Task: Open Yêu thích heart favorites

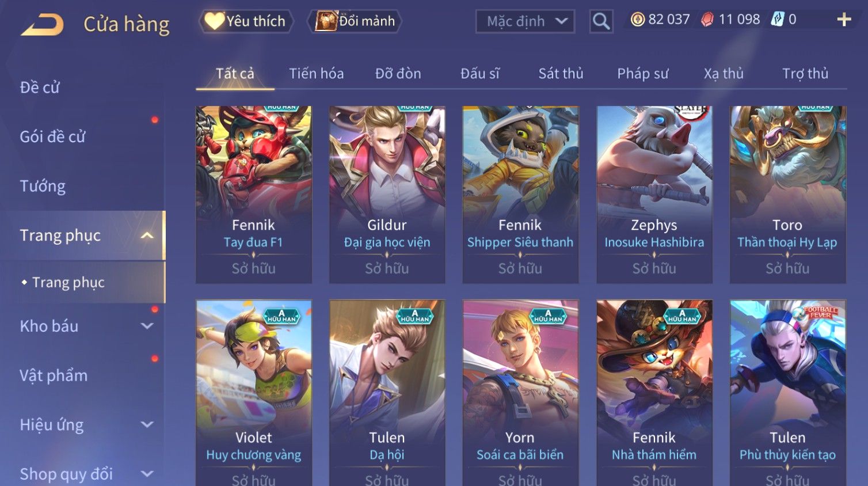Action: 246,21
